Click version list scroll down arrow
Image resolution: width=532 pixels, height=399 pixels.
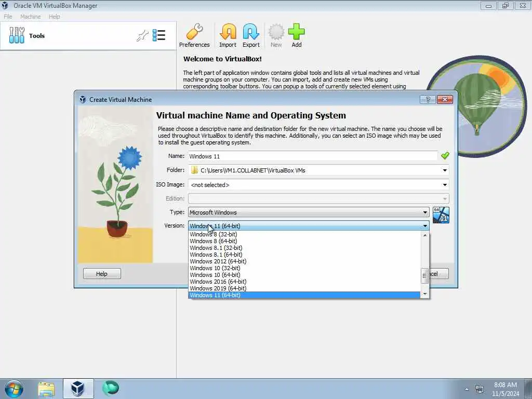click(x=425, y=294)
